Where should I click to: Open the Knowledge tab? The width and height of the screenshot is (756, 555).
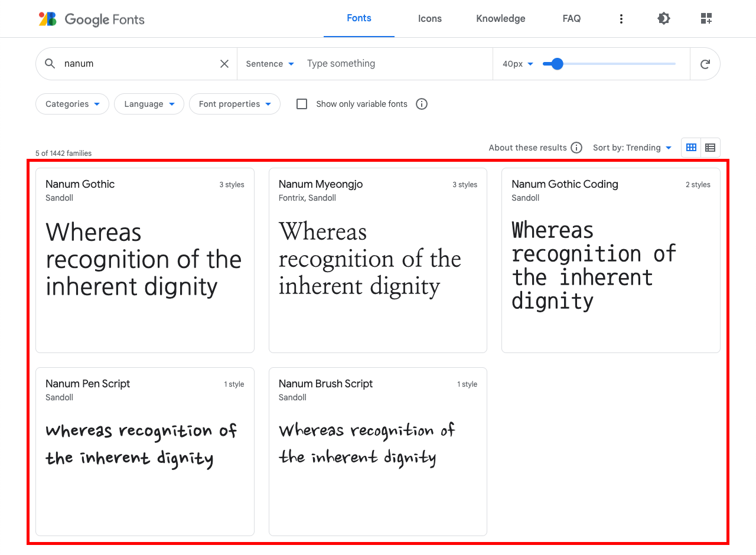pos(501,19)
